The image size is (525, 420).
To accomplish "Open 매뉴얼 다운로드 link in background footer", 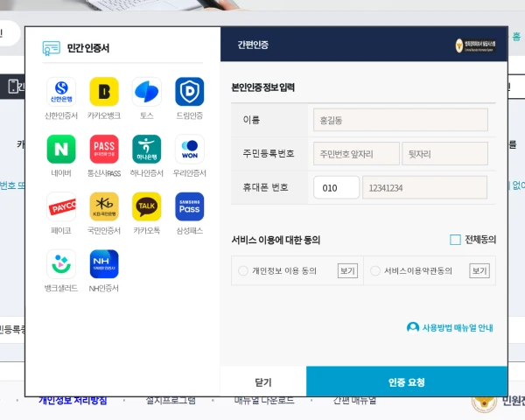I will [264, 401].
